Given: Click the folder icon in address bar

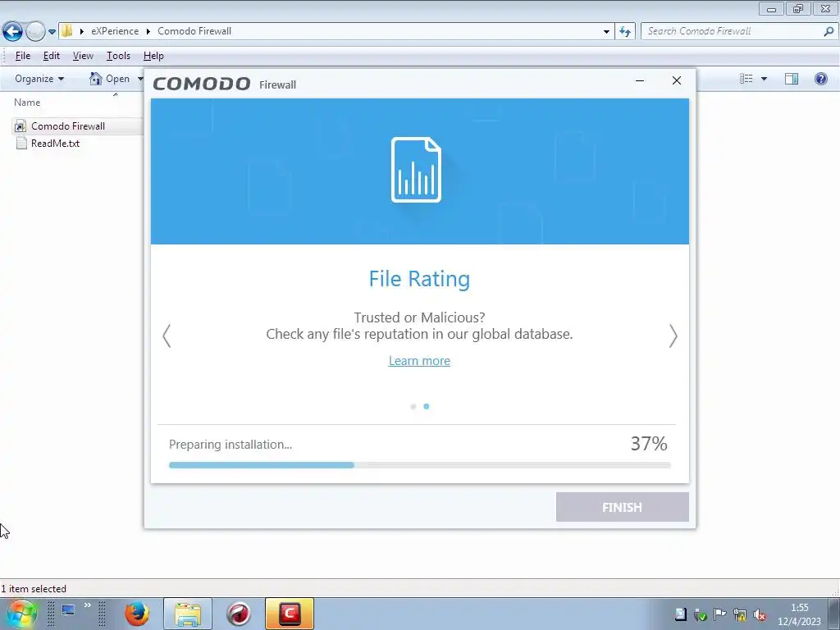Looking at the screenshot, I should point(67,30).
